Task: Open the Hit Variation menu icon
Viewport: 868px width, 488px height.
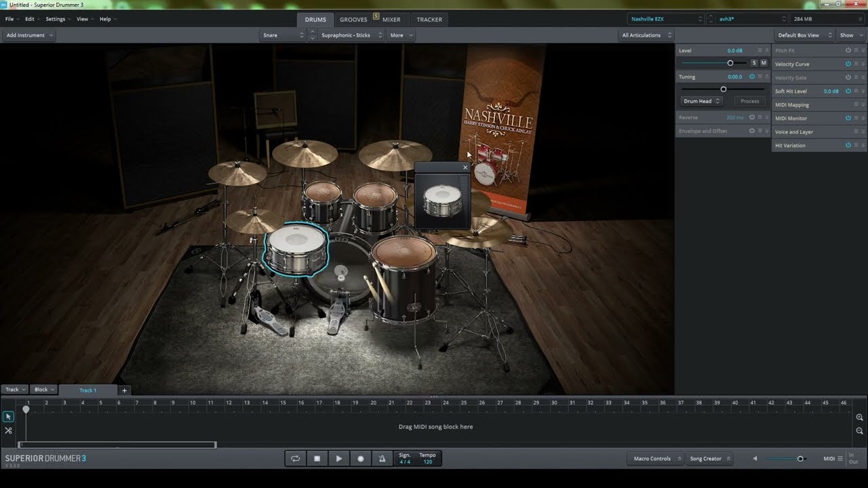Action: pos(856,145)
